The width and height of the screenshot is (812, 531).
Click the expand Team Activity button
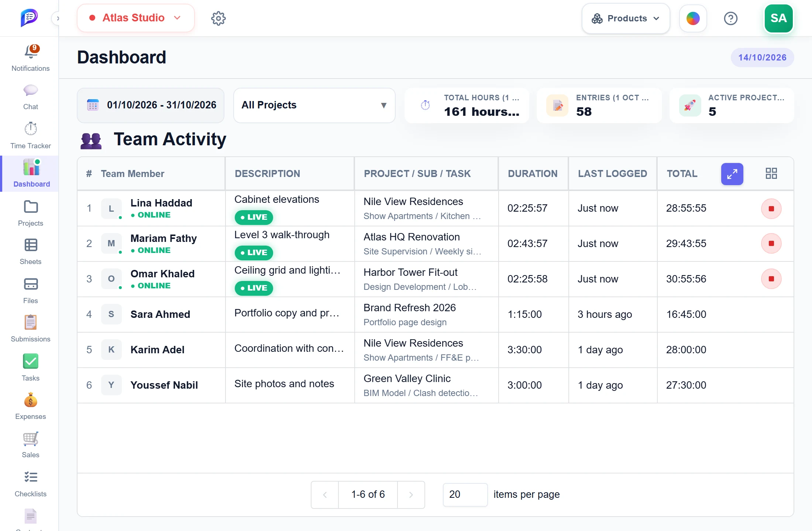(732, 174)
